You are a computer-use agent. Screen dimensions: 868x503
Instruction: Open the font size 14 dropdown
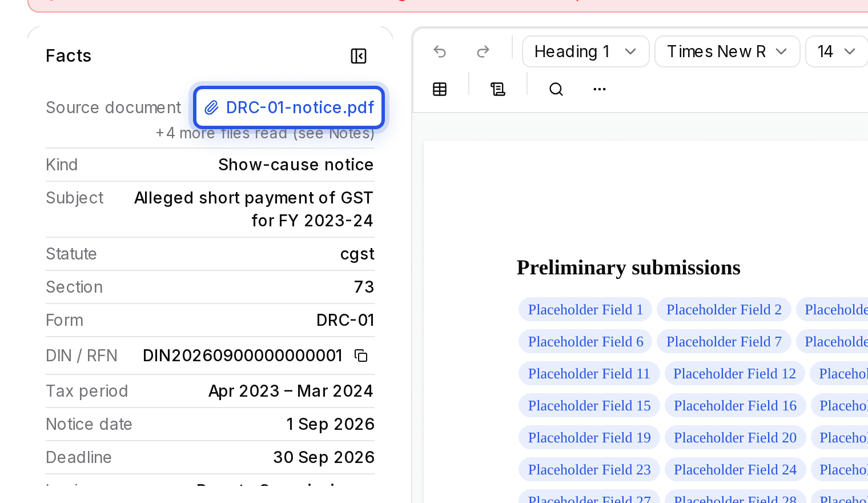(837, 51)
